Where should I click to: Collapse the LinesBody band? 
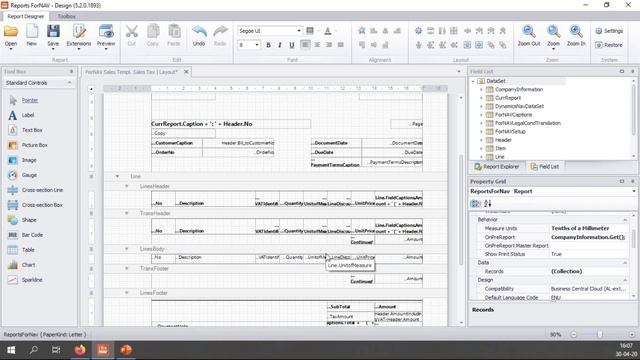click(x=127, y=249)
